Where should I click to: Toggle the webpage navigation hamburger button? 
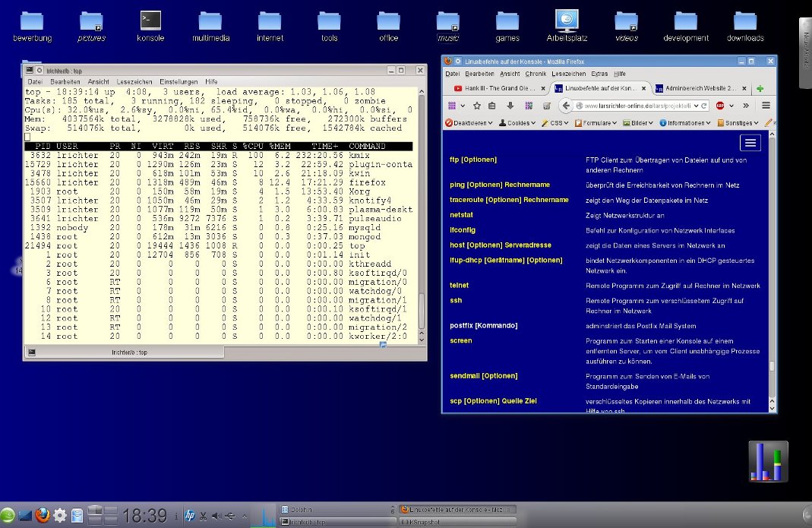coord(750,143)
